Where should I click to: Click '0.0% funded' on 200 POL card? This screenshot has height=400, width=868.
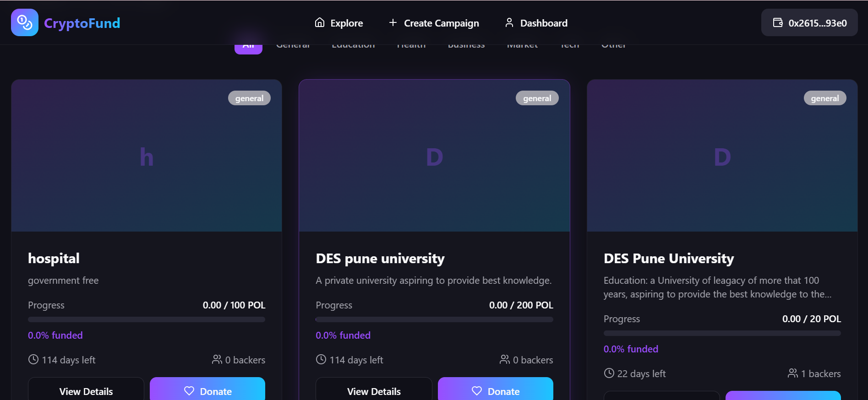(343, 335)
